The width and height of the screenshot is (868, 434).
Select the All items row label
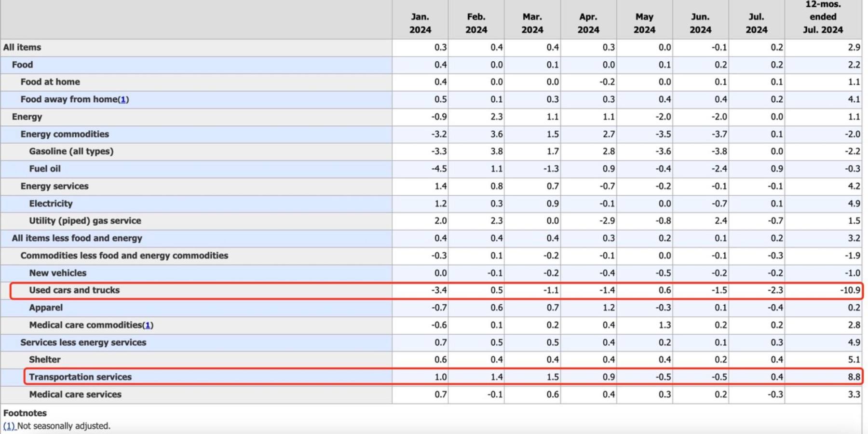tap(22, 47)
